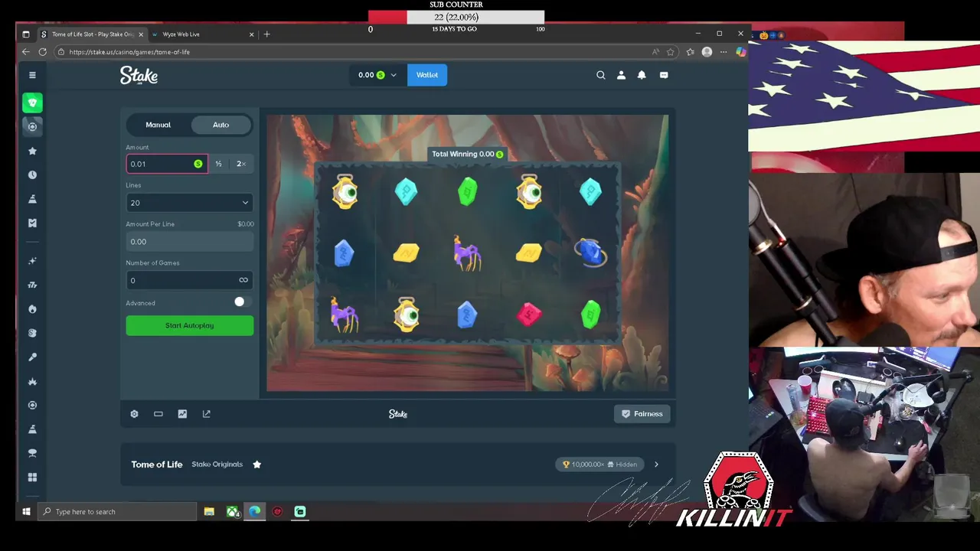Toggle theatre mode rectangle icon
This screenshot has height=551, width=980.
(158, 414)
